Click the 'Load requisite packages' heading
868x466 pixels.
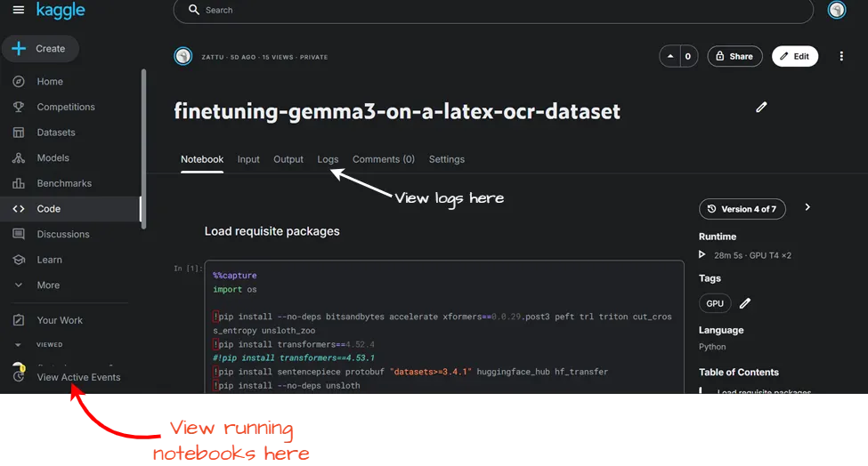tap(272, 231)
